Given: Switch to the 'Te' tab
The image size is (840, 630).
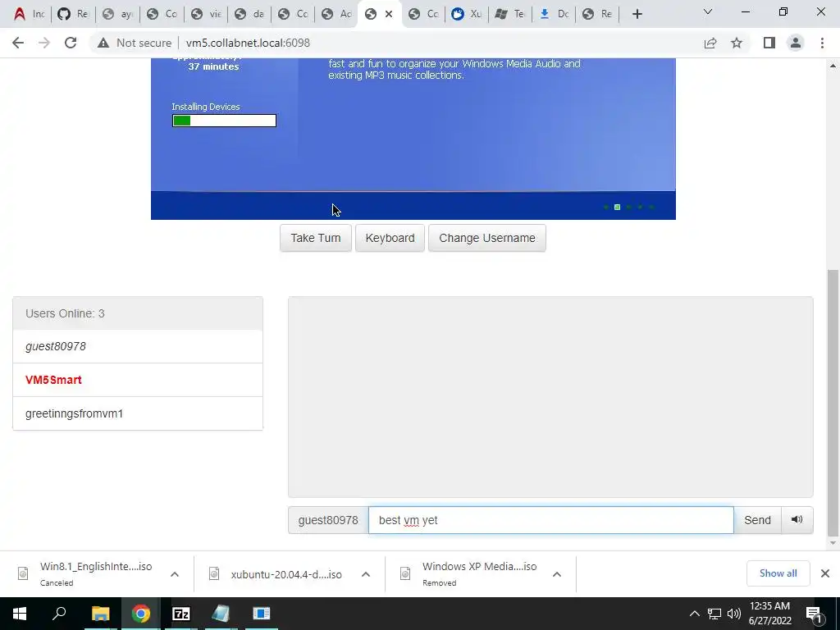Looking at the screenshot, I should (x=510, y=14).
